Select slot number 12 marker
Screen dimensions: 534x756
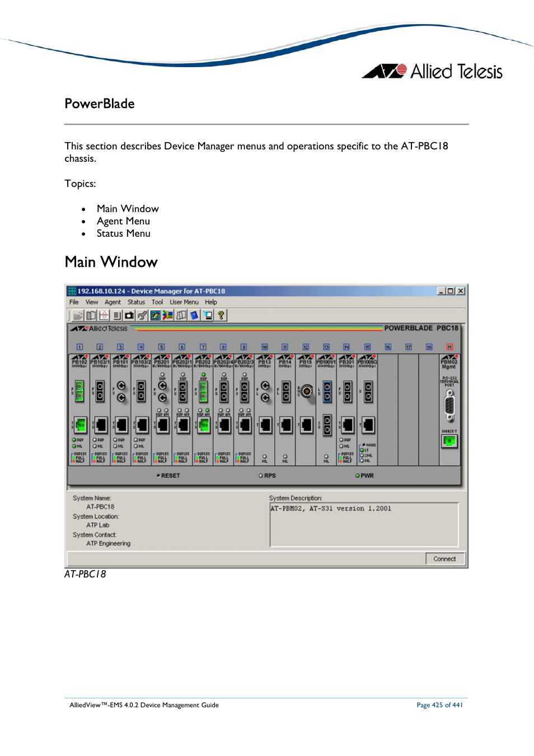tap(306, 348)
